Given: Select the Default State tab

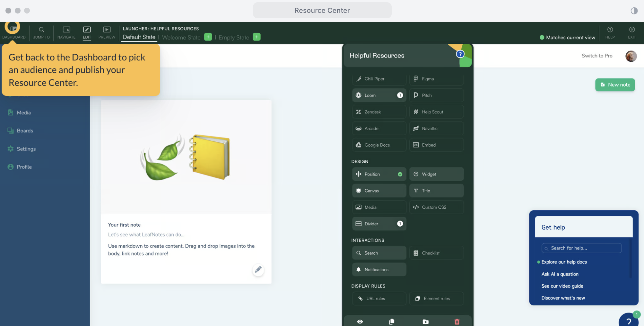Looking at the screenshot, I should pos(139,37).
